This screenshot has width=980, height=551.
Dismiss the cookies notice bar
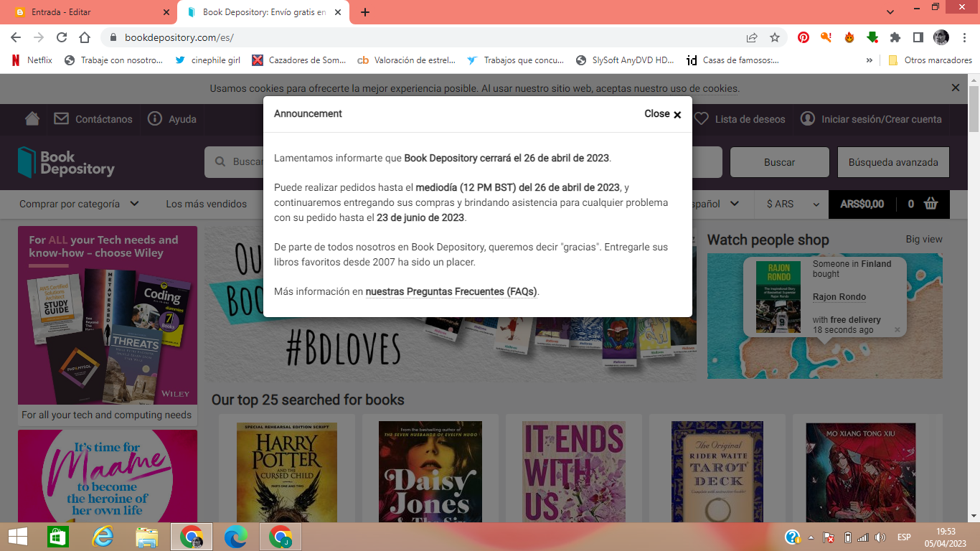click(x=955, y=88)
